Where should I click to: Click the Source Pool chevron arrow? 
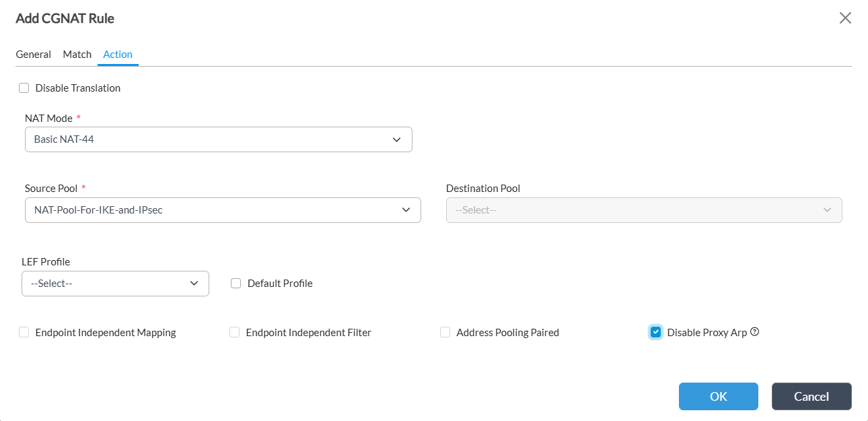pyautogui.click(x=406, y=210)
